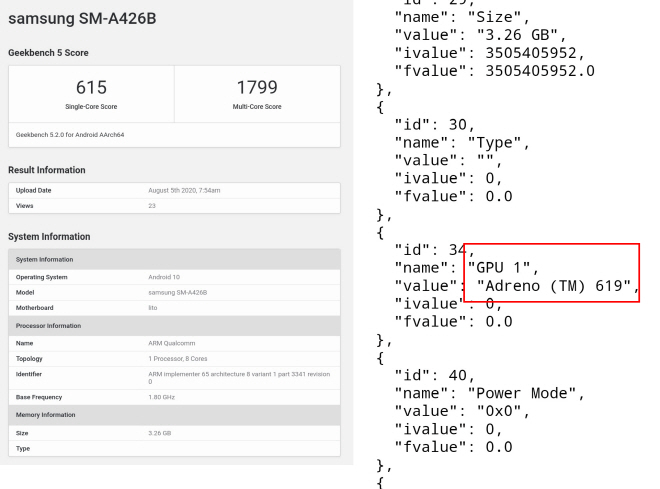Click the 'Views' row label

tap(24, 206)
